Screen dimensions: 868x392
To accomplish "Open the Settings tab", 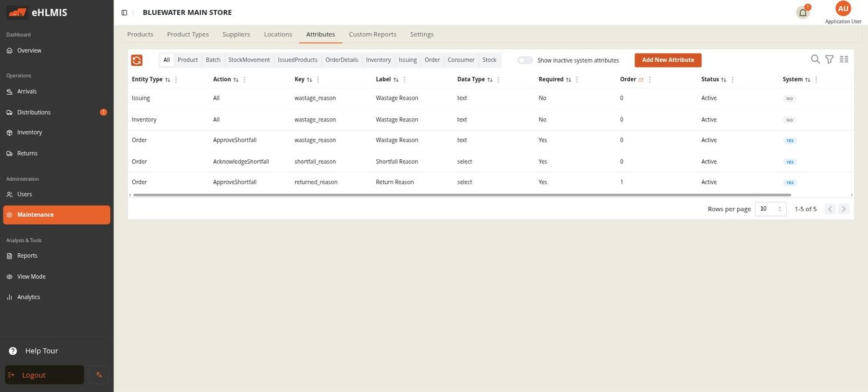I will [422, 34].
